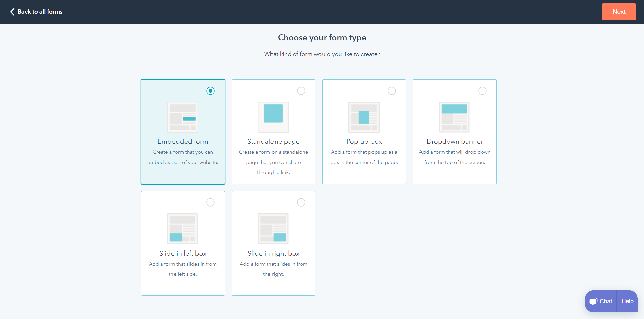
Task: Select the Slide in left box radio button
Action: click(x=210, y=202)
